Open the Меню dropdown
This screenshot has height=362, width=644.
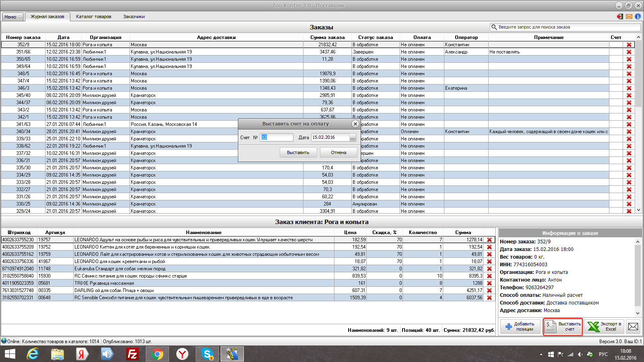(x=13, y=16)
